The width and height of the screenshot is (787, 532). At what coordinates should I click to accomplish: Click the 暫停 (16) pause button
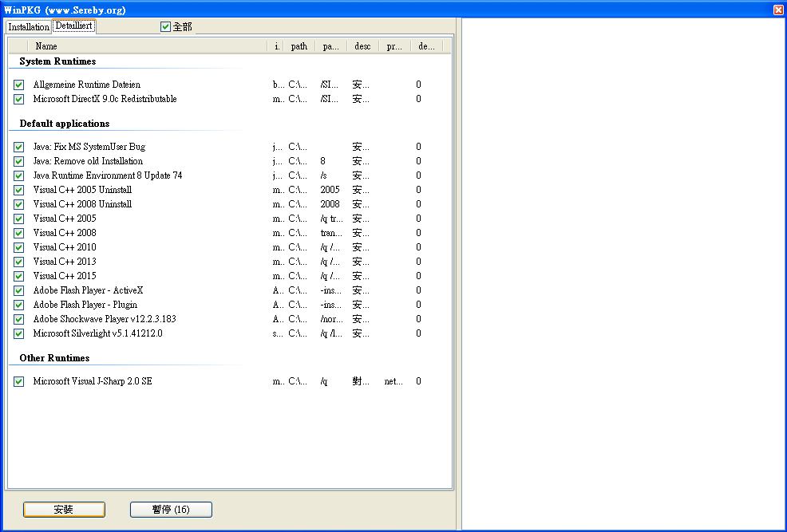(x=171, y=510)
